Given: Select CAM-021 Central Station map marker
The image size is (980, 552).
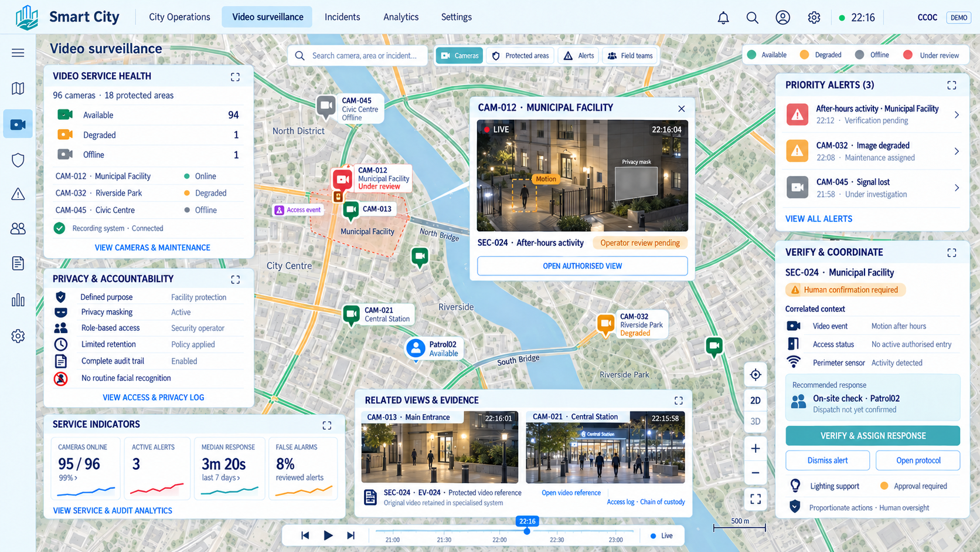Looking at the screenshot, I should (351, 315).
